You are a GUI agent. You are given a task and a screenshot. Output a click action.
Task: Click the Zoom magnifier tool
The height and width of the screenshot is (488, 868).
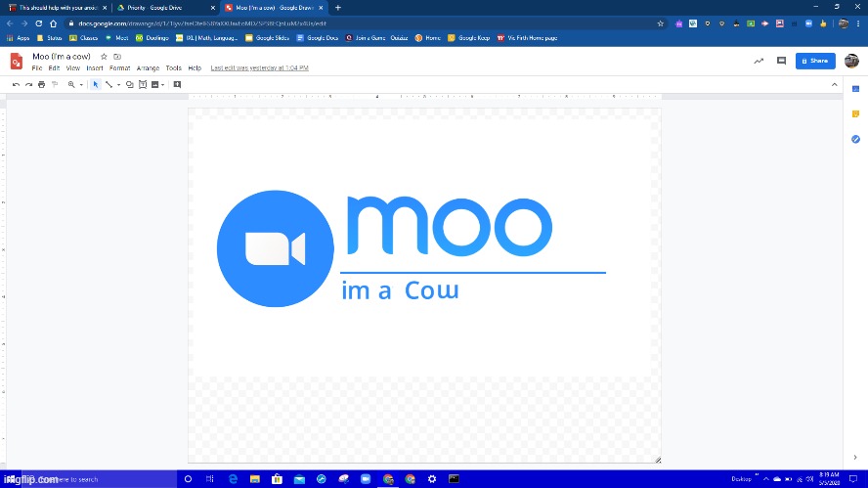[x=71, y=85]
